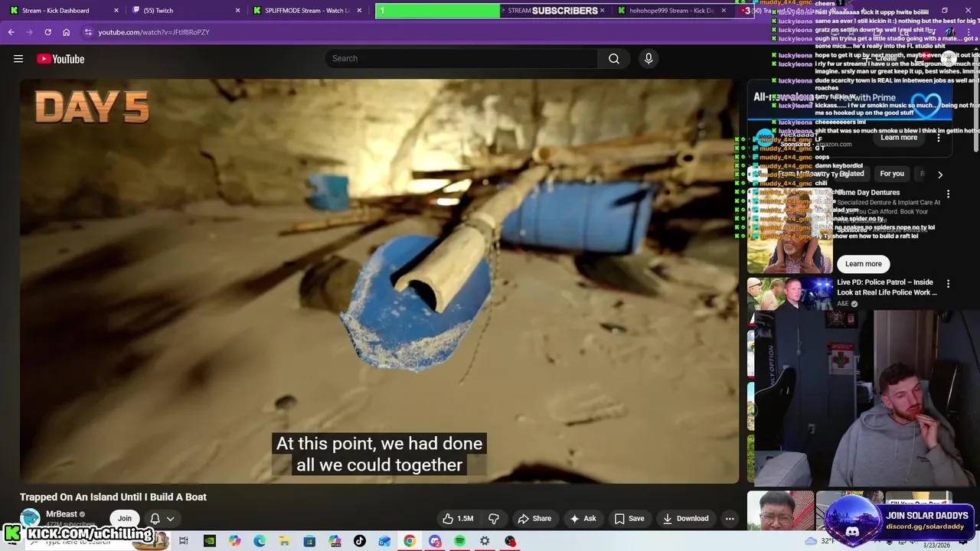Start voice search with the microphone icon

(x=648, y=59)
